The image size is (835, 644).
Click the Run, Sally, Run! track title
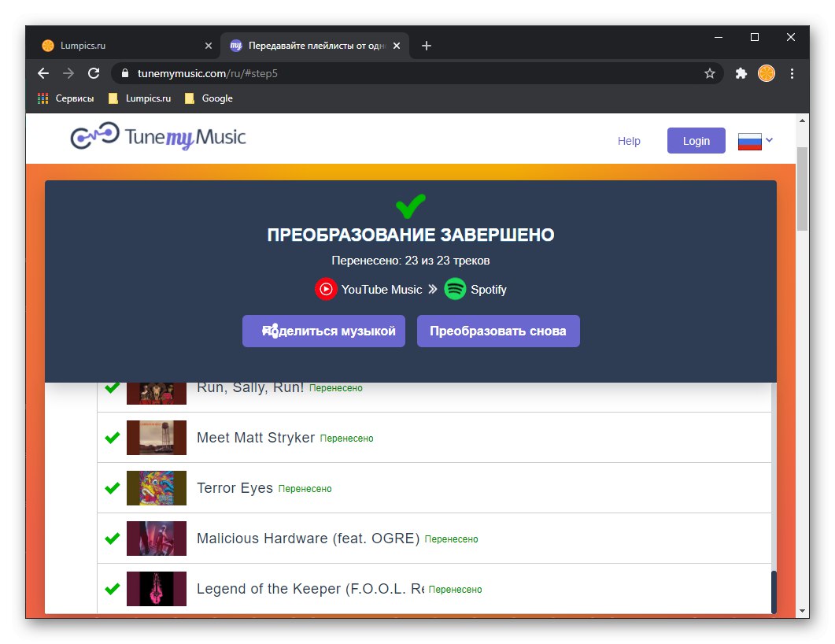tap(250, 388)
